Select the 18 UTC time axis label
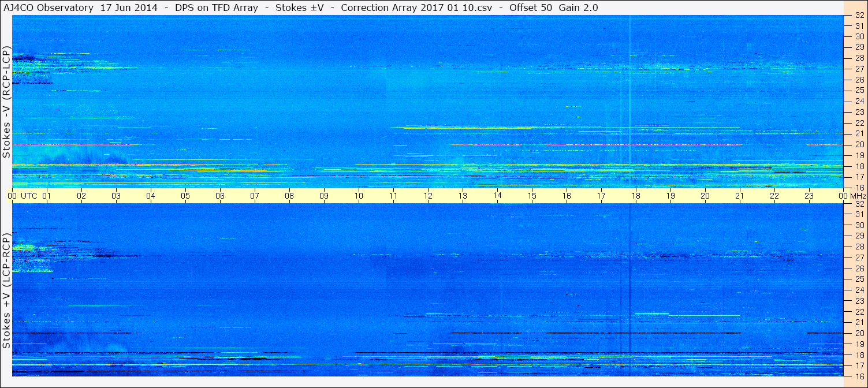The width and height of the screenshot is (868, 388). pos(636,196)
